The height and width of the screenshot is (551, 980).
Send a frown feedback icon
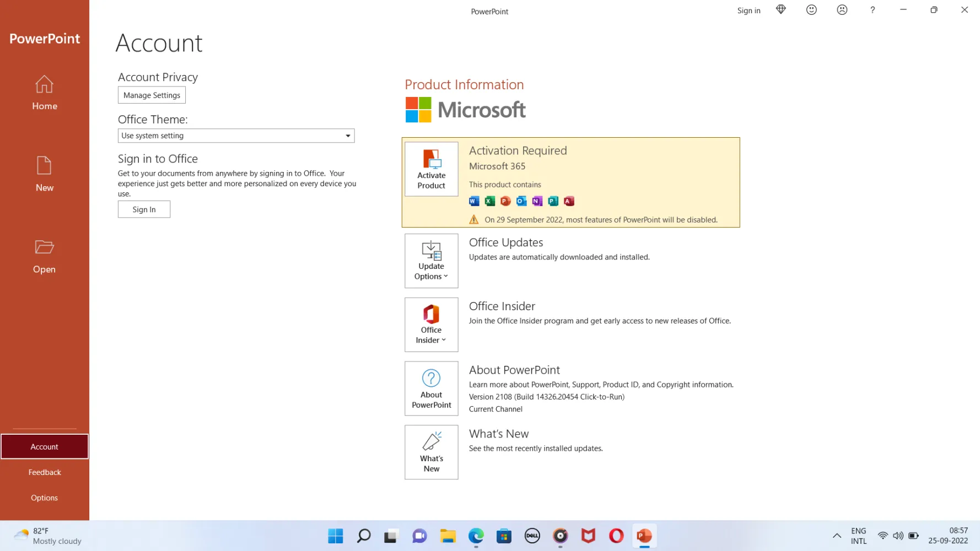(842, 10)
